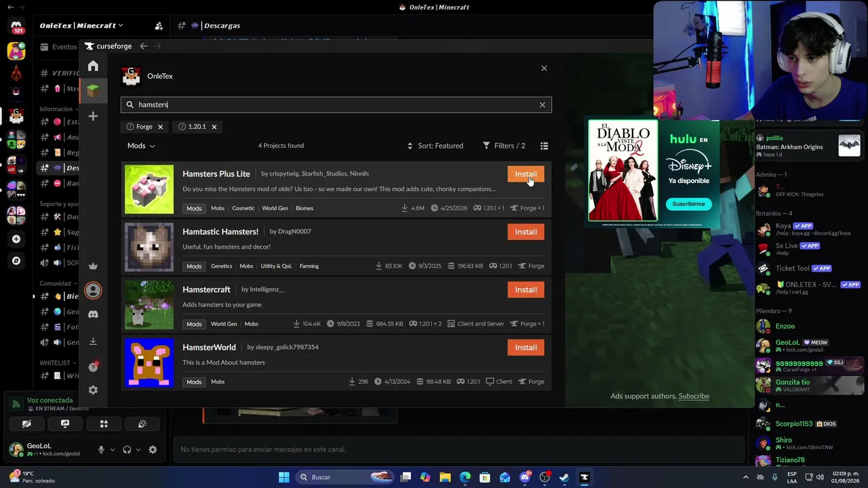
Task: Toggle screen share in Discord voice panel
Action: (65, 424)
